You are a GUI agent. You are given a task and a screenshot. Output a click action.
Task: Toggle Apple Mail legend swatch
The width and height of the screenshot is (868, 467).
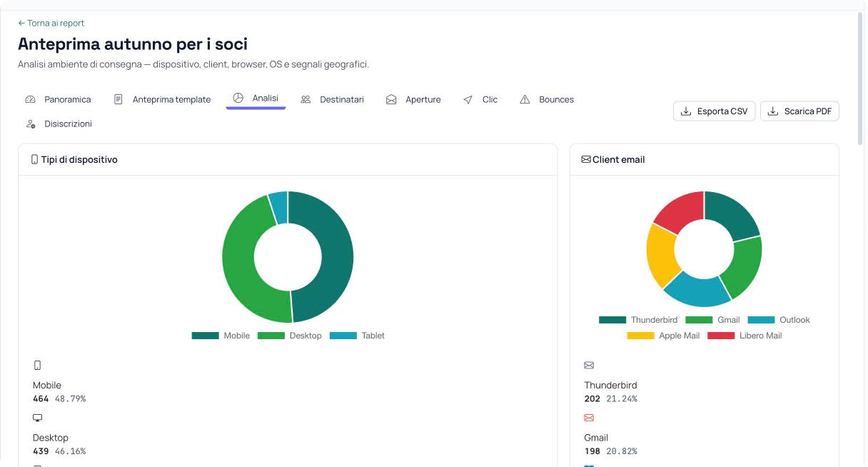640,336
